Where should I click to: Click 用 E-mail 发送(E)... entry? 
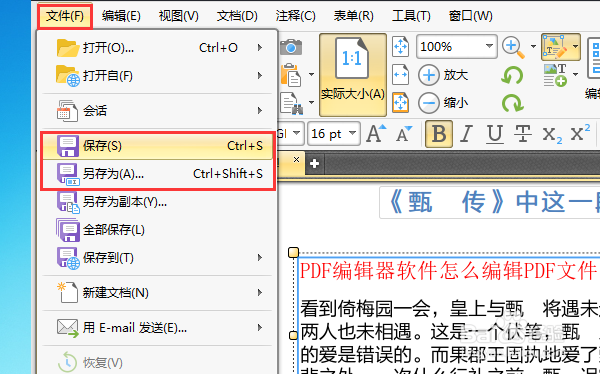(x=158, y=328)
